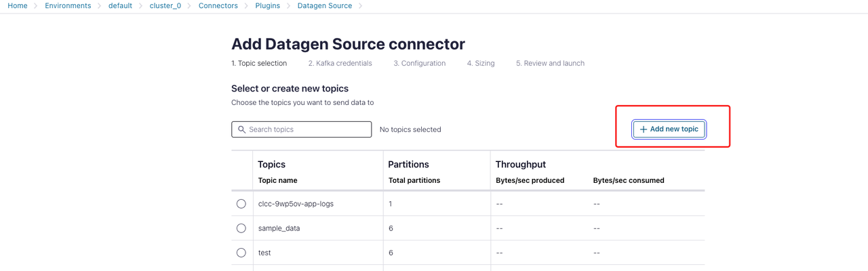Navigate to the default environment breadcrumb
Screen dimensions: 868x271
click(x=120, y=5)
